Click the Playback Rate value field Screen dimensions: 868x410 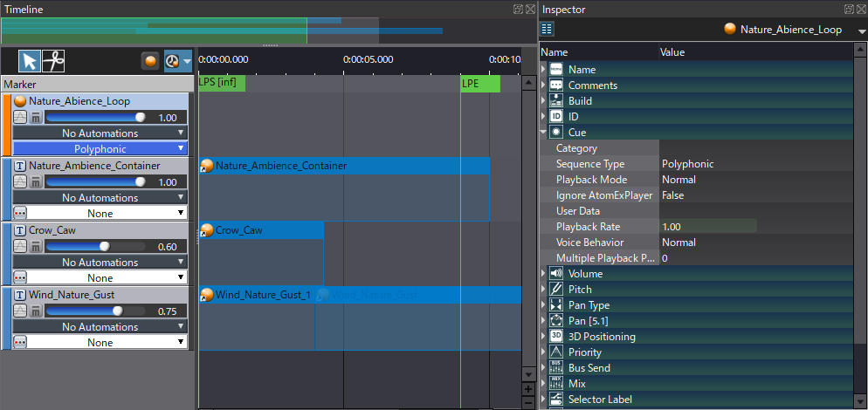708,227
